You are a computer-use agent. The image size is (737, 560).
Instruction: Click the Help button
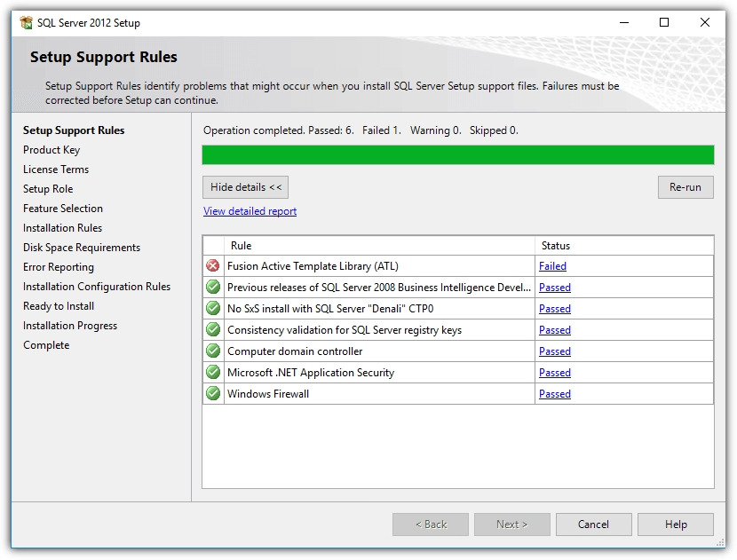point(676,525)
